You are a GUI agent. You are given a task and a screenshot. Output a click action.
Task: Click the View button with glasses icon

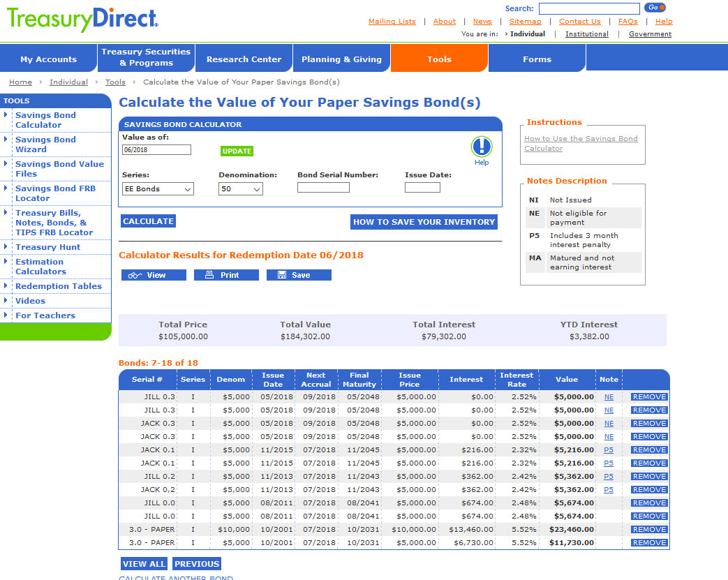point(154,275)
